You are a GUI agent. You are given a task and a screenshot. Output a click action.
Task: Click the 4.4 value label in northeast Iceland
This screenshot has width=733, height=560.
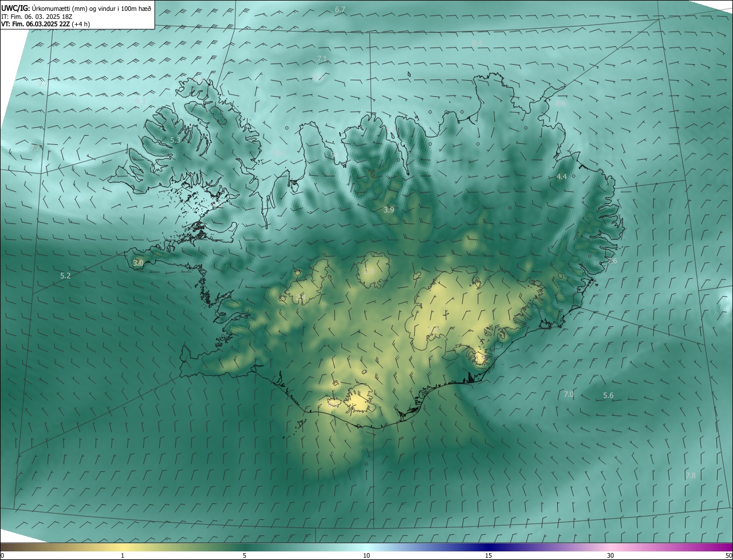562,177
